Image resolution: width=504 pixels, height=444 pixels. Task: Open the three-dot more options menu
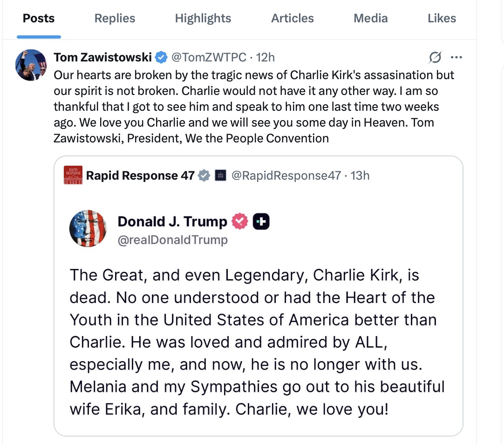point(456,57)
